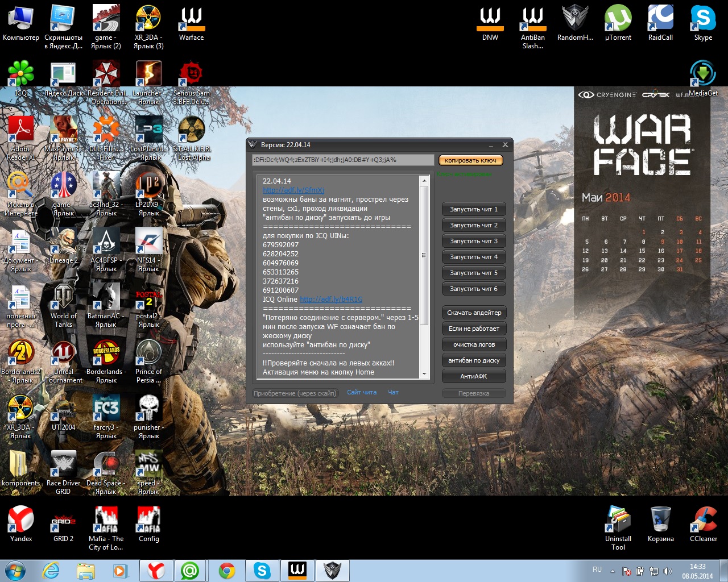Open the Сайт чита link

[x=362, y=392]
